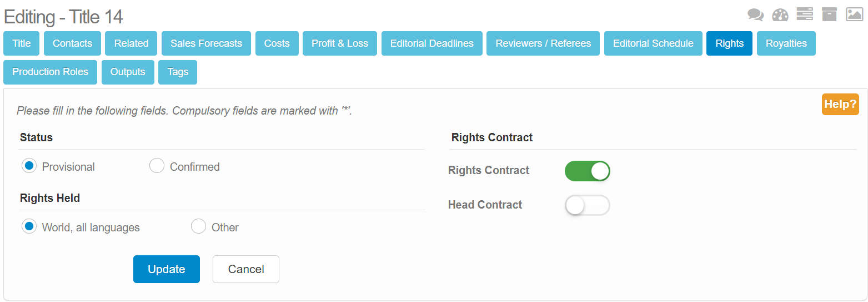Viewport: 868px width, 302px height.
Task: Turn off the Rights Contract toggle
Action: 588,171
